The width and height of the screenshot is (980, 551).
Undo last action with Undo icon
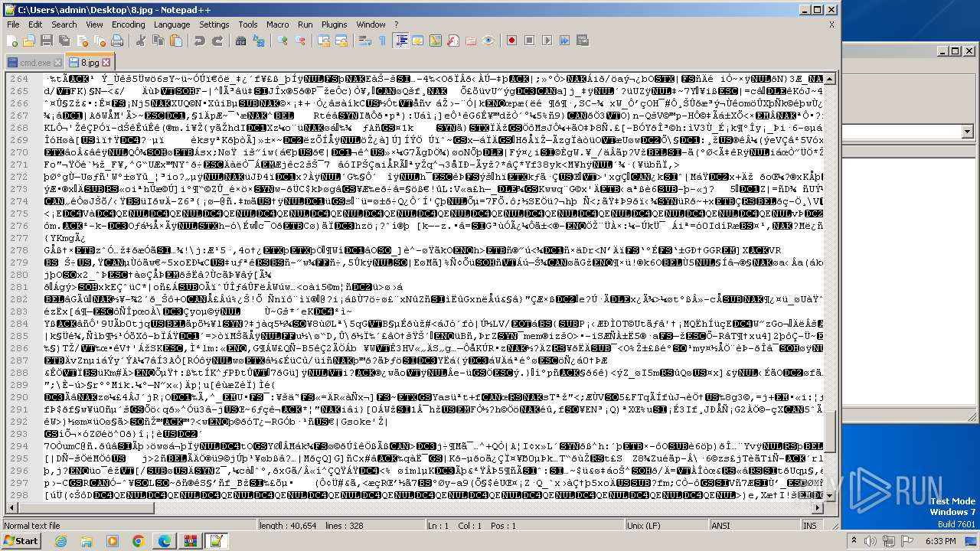(200, 41)
